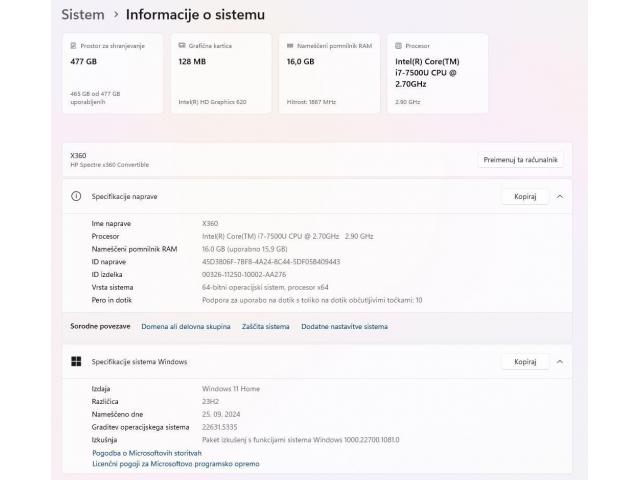Click the Hitrost: 1867 MHz text
The height and width of the screenshot is (480, 640).
tap(311, 102)
